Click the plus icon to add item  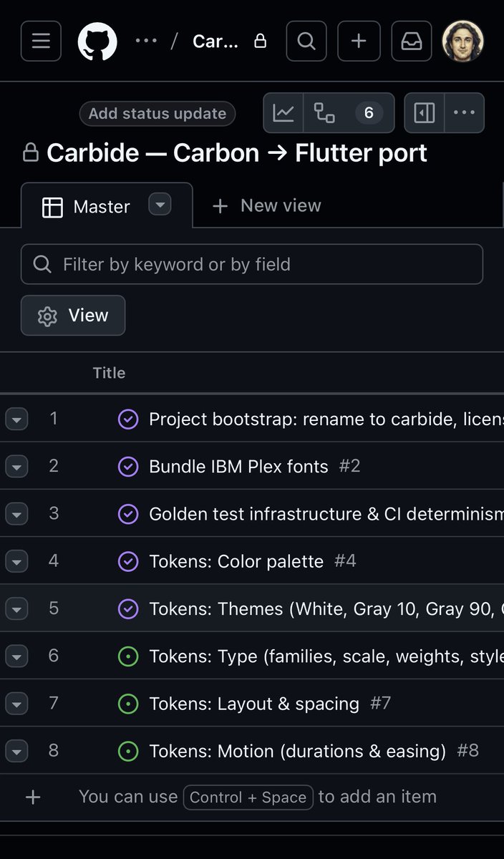33,797
